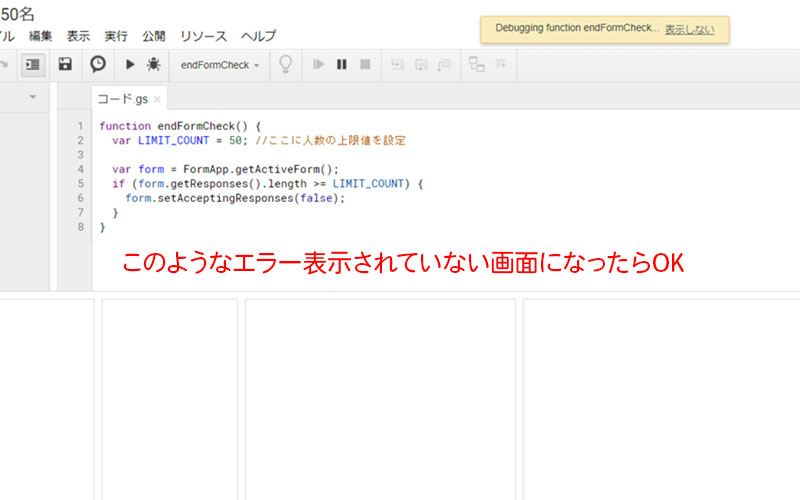Open triggers with the clock icon
This screenshot has width=800, height=500.
[x=97, y=64]
